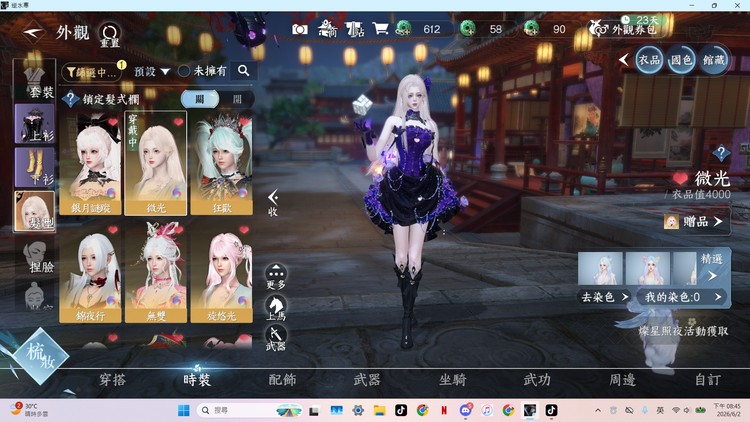Select the 錦夜行 hairstyle card

pos(90,271)
